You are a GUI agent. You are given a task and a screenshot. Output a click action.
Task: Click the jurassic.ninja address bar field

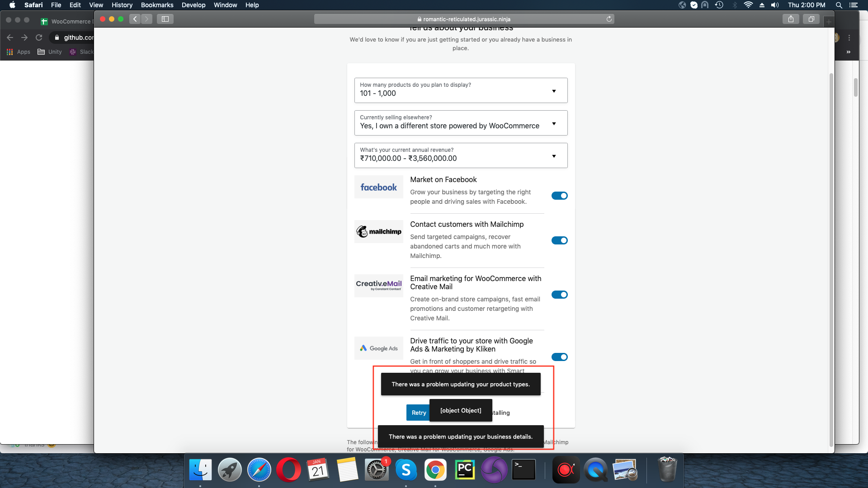tap(465, 19)
